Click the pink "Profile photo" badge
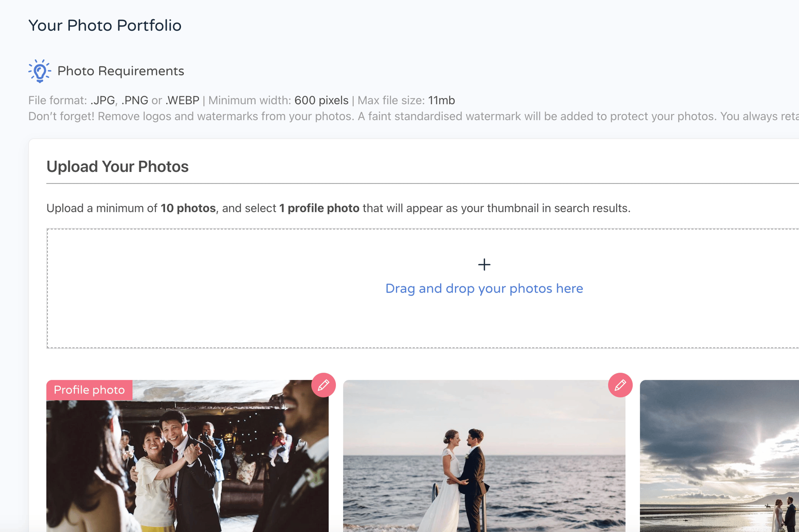This screenshot has height=532, width=799. coord(89,390)
